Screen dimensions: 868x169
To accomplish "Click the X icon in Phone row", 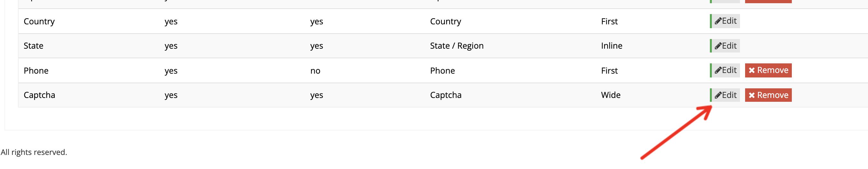I will [752, 70].
